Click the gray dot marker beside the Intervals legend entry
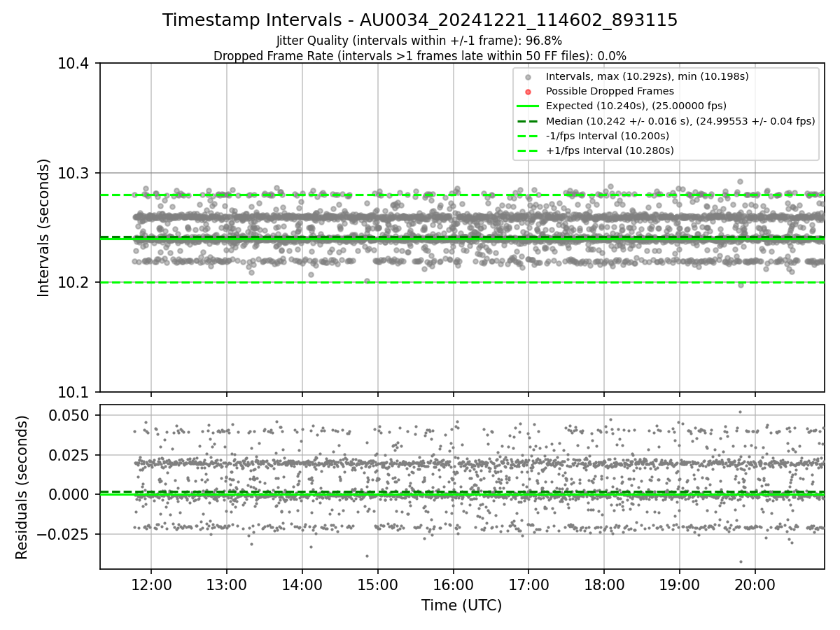The image size is (840, 630). pos(528,77)
